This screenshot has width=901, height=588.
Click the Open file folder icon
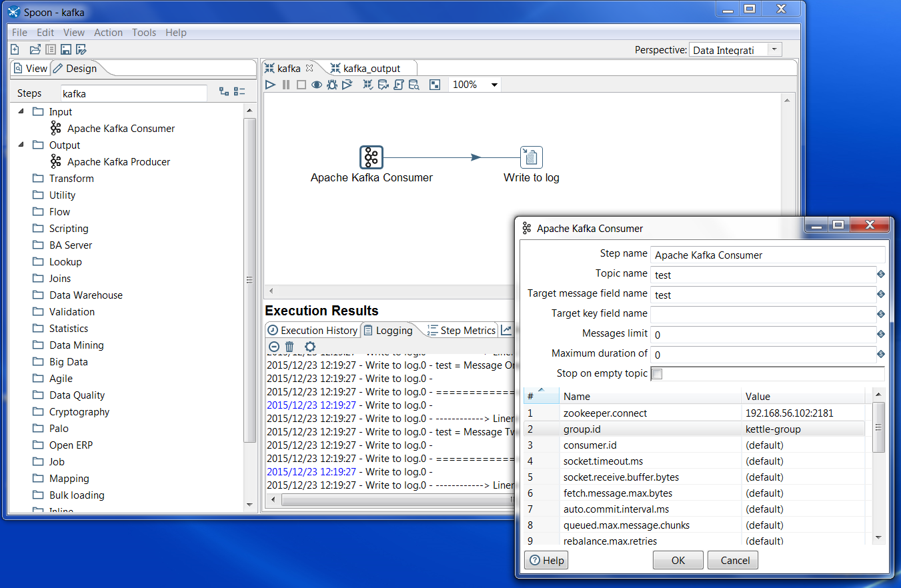click(35, 49)
